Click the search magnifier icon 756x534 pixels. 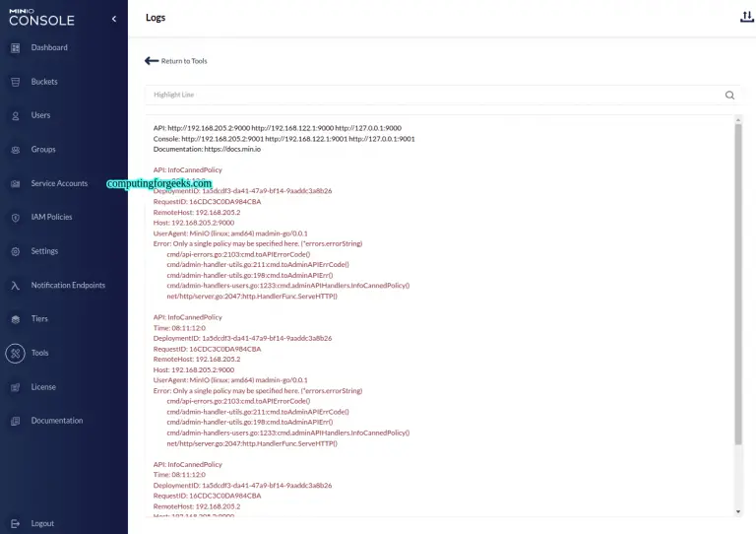(729, 95)
